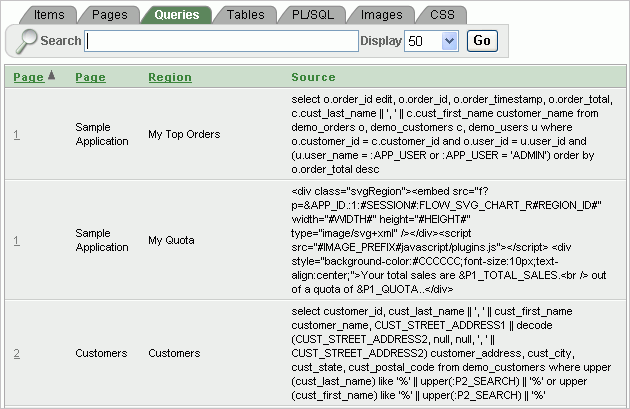Open page 1 link for My Quota
The image size is (630, 409).
pyautogui.click(x=17, y=239)
